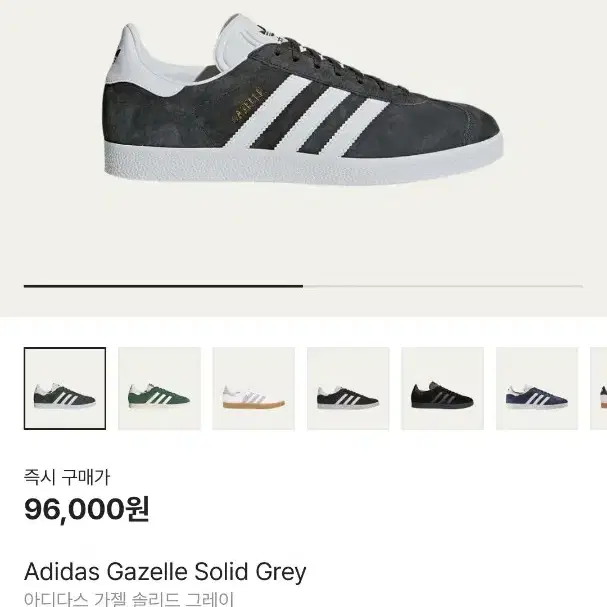This screenshot has width=607, height=607.
Task: Click the 즉시 구매가 label
Action: coord(67,477)
